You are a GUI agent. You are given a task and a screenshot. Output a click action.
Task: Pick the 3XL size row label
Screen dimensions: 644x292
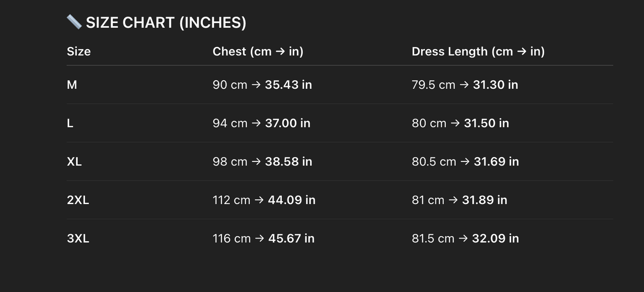click(78, 239)
